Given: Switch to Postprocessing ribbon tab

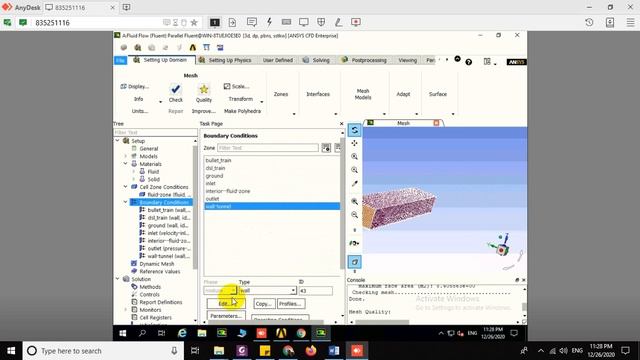Looking at the screenshot, I should click(x=364, y=60).
